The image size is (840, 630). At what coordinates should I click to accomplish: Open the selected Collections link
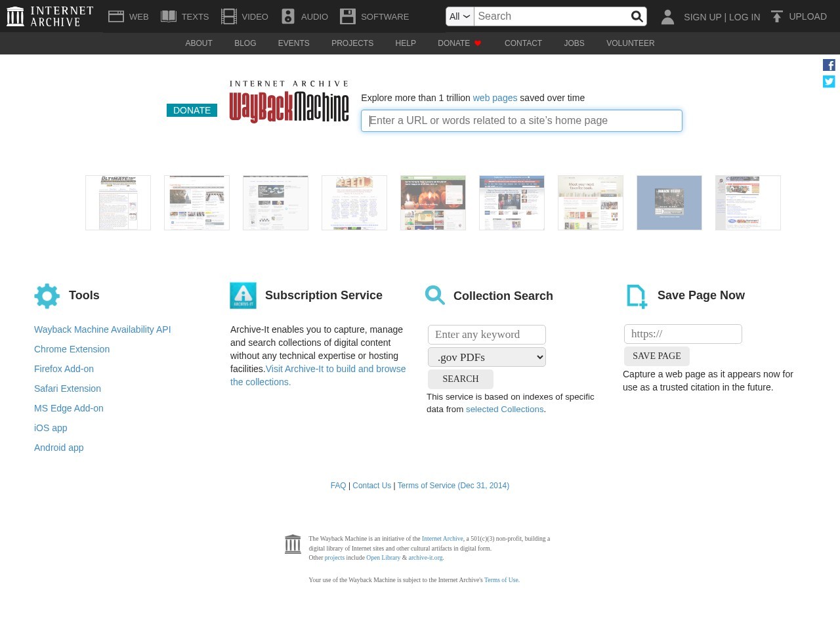click(505, 409)
